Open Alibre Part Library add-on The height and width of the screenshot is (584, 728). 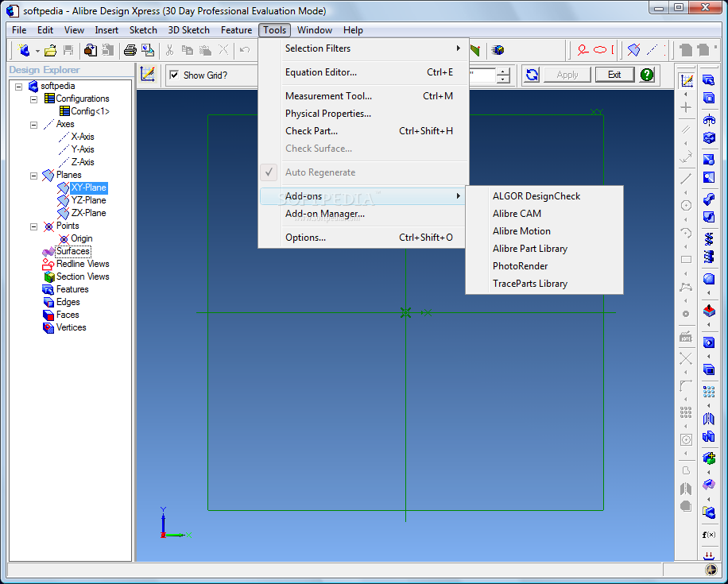point(544,249)
